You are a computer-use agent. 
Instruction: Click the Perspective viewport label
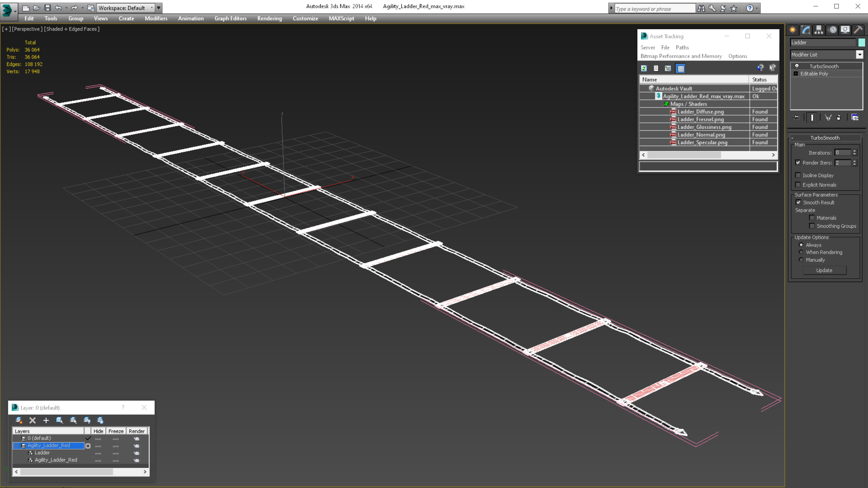click(x=27, y=29)
